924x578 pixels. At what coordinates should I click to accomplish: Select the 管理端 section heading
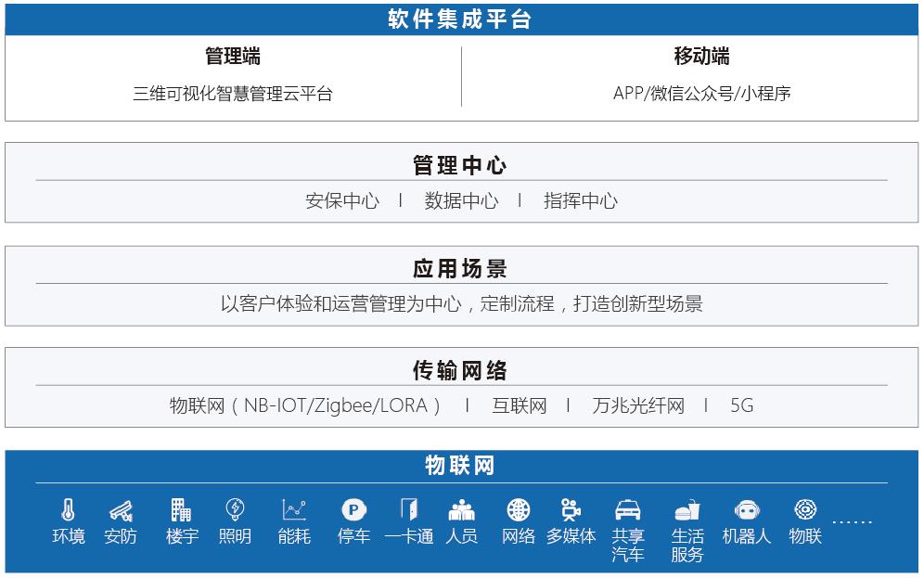coord(232,57)
